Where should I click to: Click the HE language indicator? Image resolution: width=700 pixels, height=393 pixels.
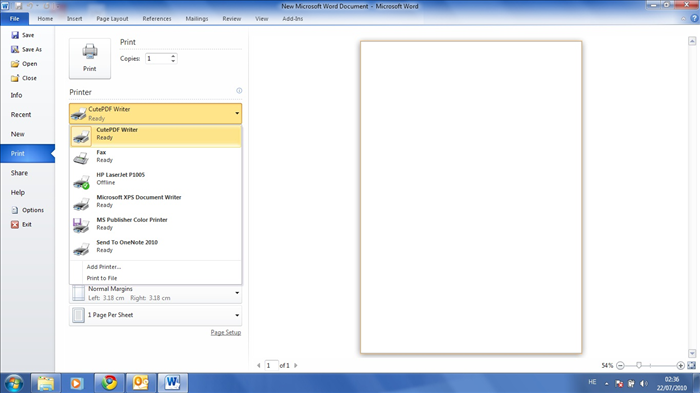coord(592,382)
